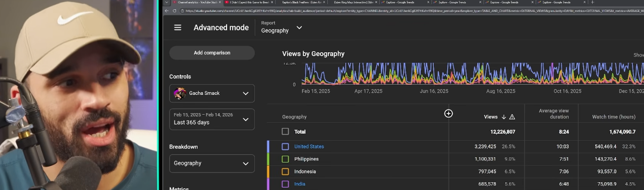Reload the page with the refresh icon
The image size is (644, 190).
(x=174, y=11)
